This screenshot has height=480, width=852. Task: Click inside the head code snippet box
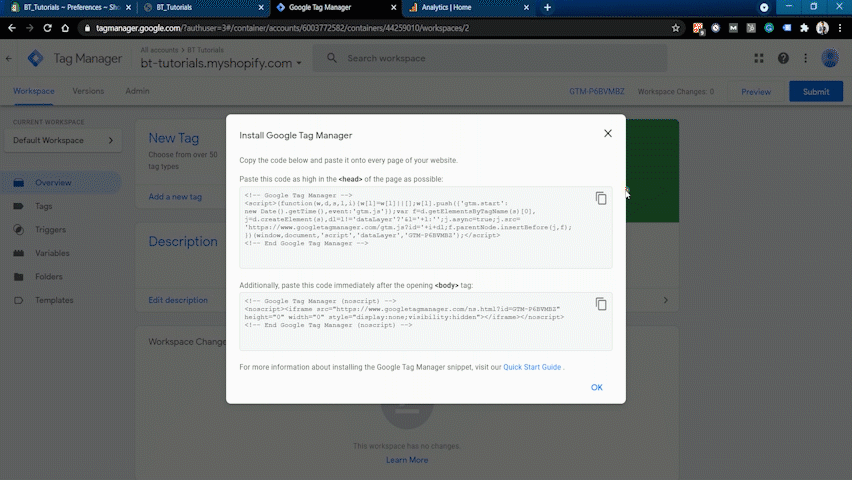(425, 227)
